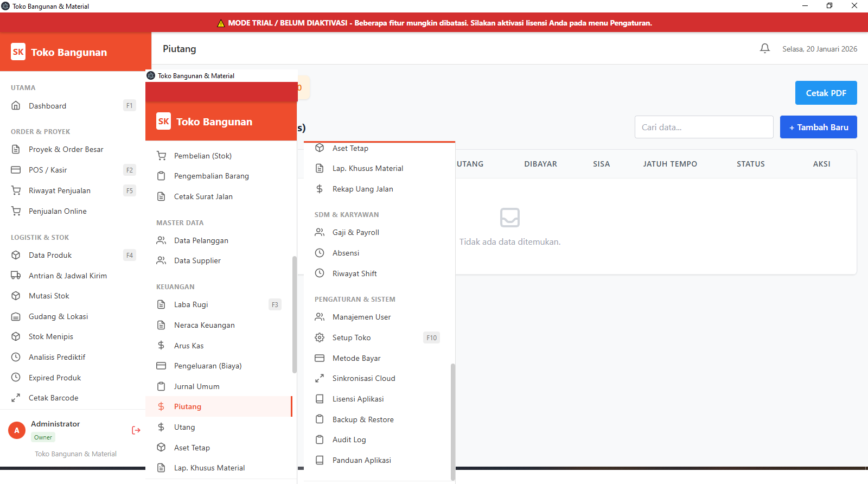The height and width of the screenshot is (484, 868).
Task: Click the Sinkronisasi Cloud arrows icon
Action: (320, 378)
